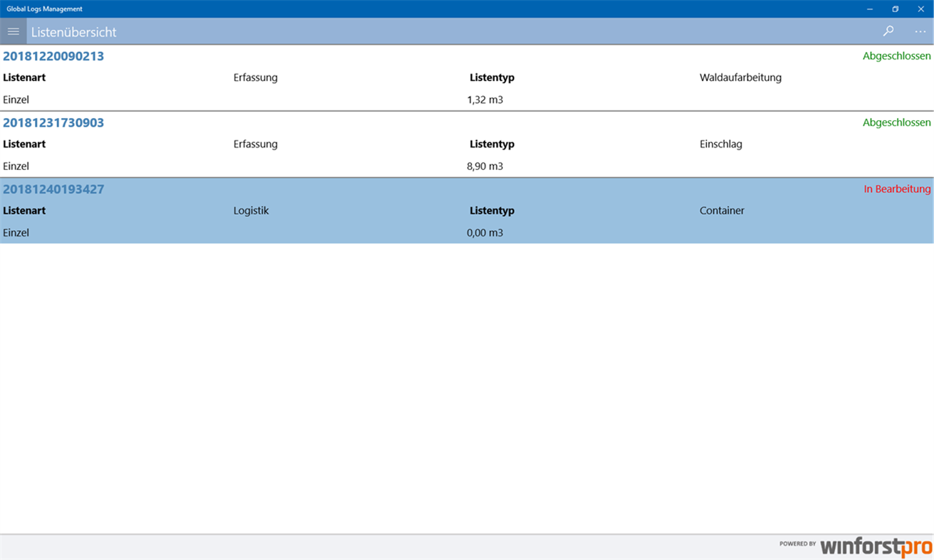Click the Listentyp column header of the selected list

pyautogui.click(x=492, y=210)
